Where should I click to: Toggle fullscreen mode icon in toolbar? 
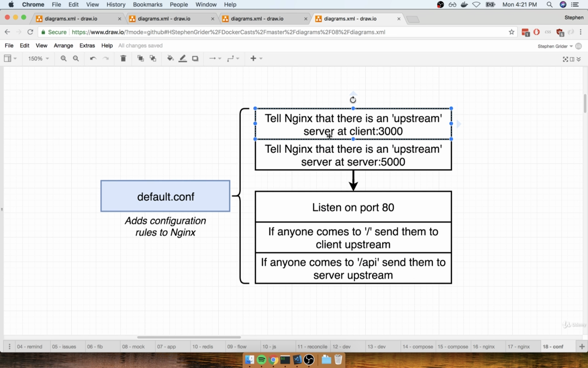click(565, 59)
